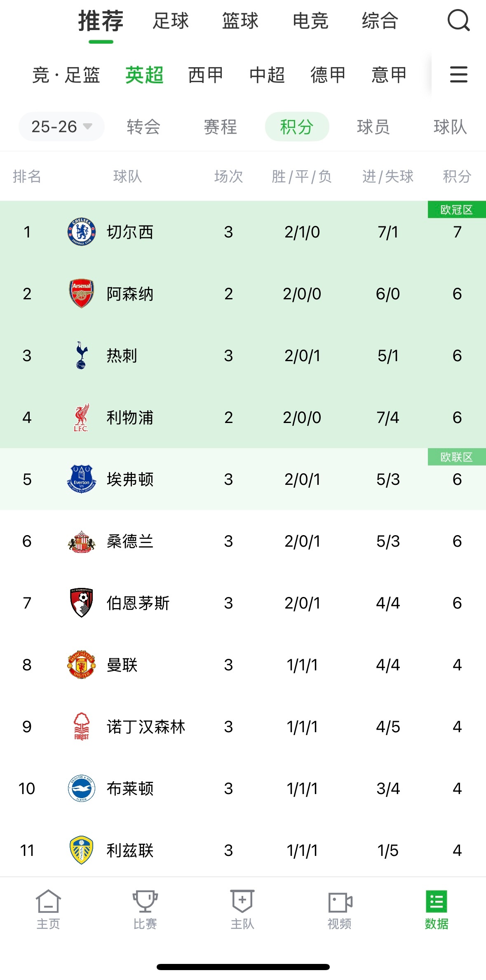Select the 转会 transfers filter
This screenshot has width=486, height=980.
pyautogui.click(x=143, y=127)
